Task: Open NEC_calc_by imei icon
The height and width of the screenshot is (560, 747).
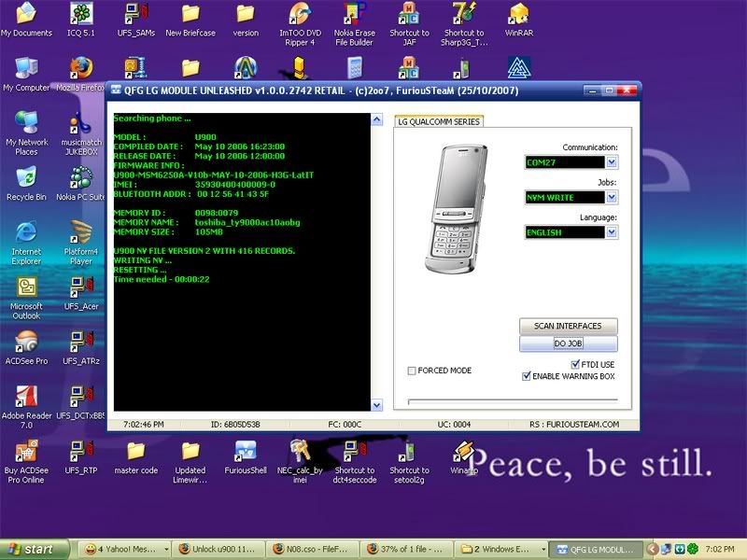Action: pos(300,462)
